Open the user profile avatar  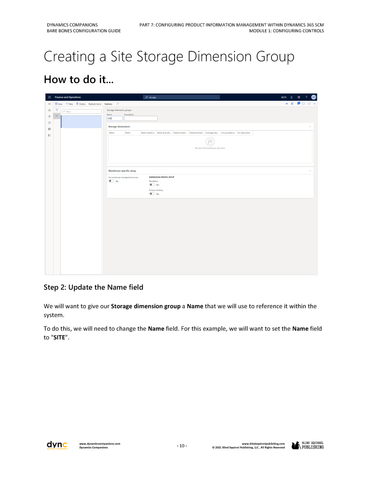[x=314, y=97]
